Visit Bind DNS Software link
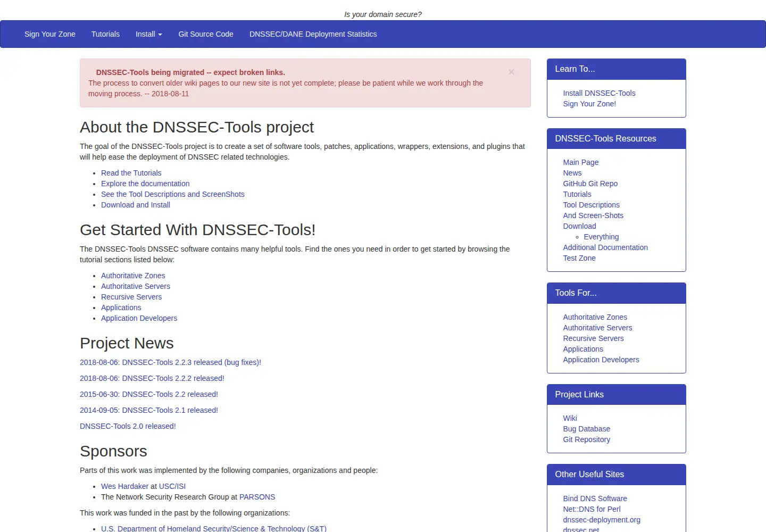The height and width of the screenshot is (532, 766). click(x=595, y=498)
